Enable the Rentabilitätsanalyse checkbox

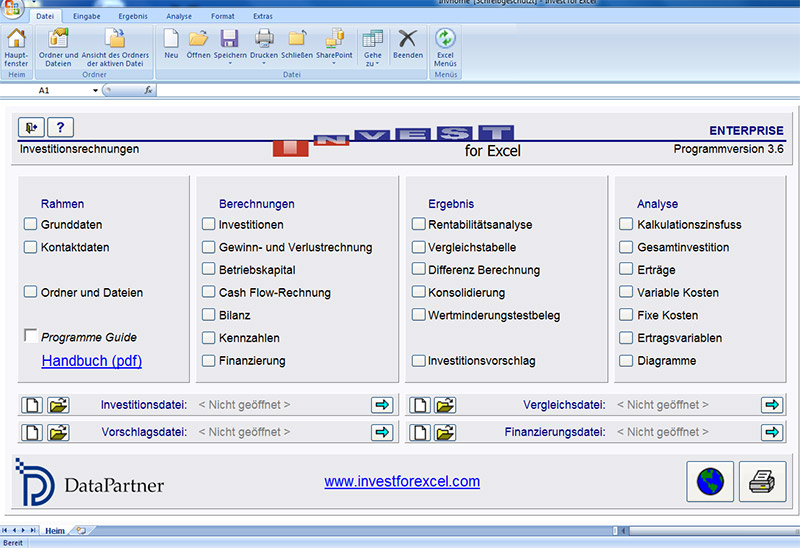419,224
